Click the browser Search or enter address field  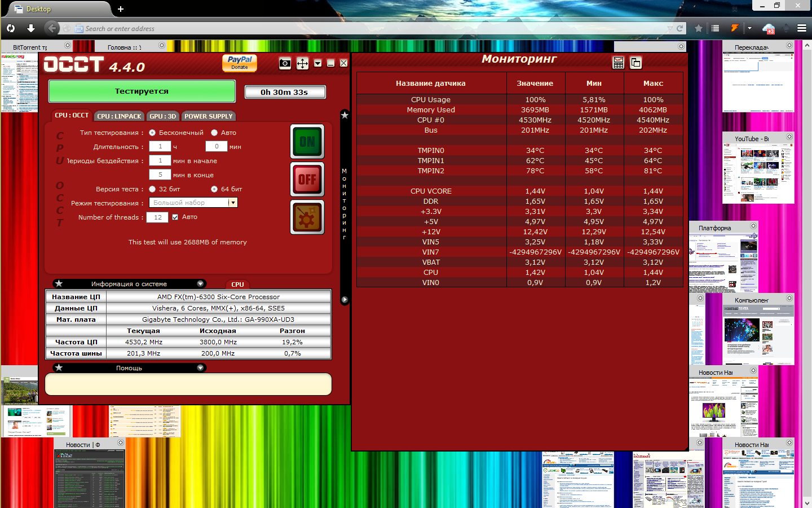pyautogui.click(x=372, y=29)
